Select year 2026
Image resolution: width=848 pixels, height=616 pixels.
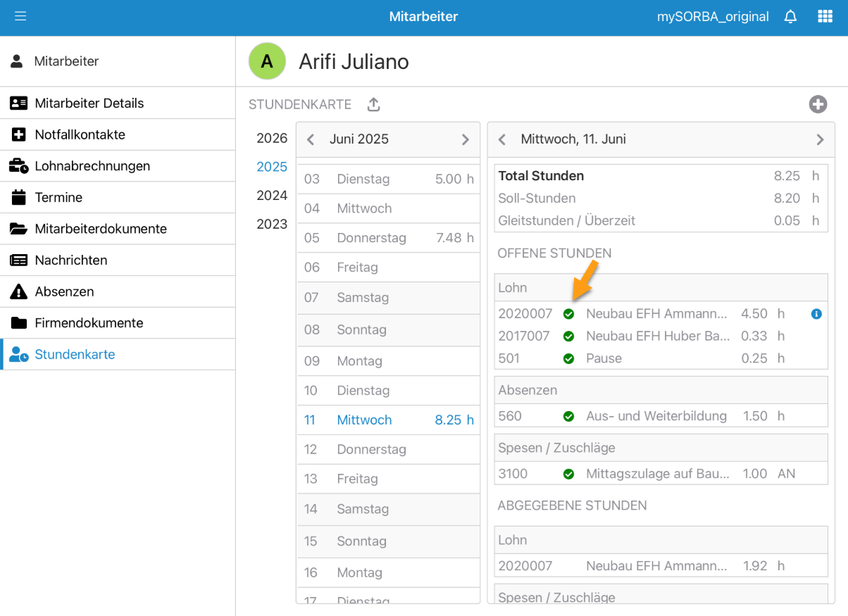click(272, 138)
